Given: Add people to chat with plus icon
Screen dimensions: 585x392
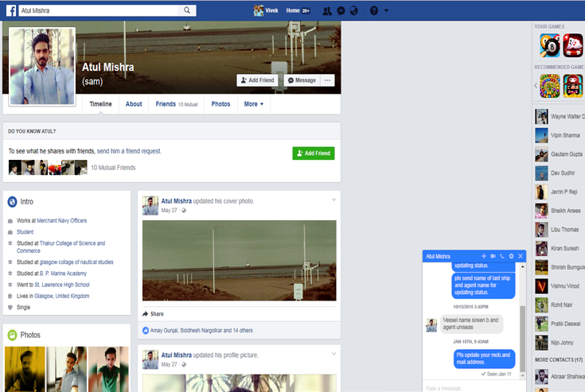Looking at the screenshot, I should point(483,256).
